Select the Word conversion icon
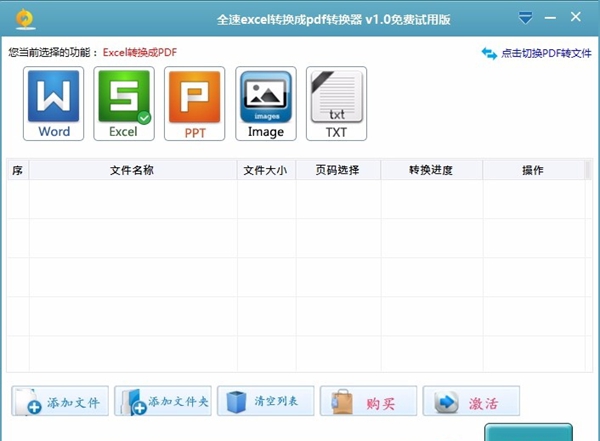600x441 pixels. [x=53, y=103]
